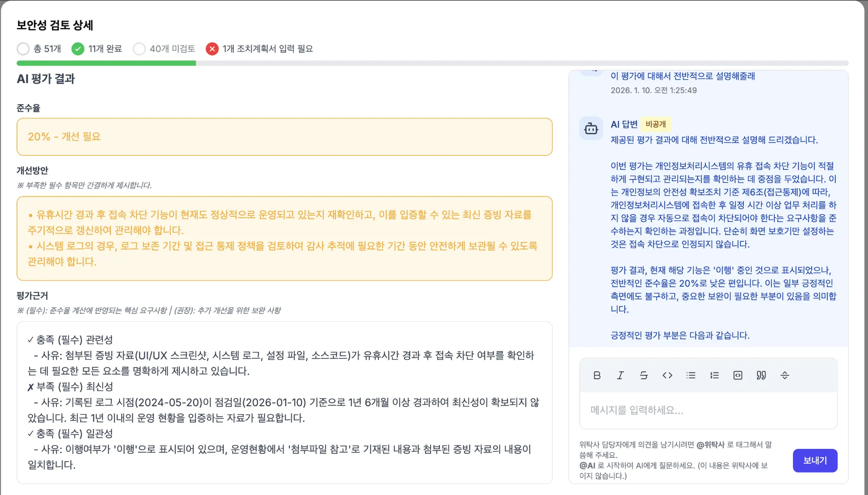Viewport: 868px width, 495px height.
Task: Insert inline code formatting
Action: click(x=667, y=375)
